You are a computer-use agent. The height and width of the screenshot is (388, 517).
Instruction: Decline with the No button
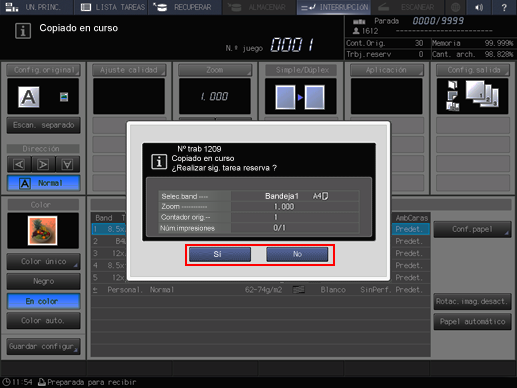tap(297, 254)
